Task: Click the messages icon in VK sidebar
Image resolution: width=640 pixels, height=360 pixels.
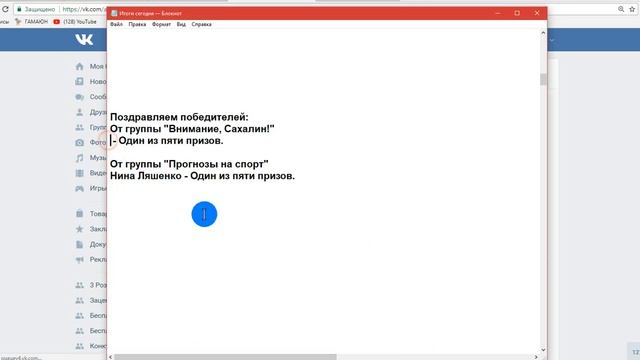Action: tap(80, 97)
